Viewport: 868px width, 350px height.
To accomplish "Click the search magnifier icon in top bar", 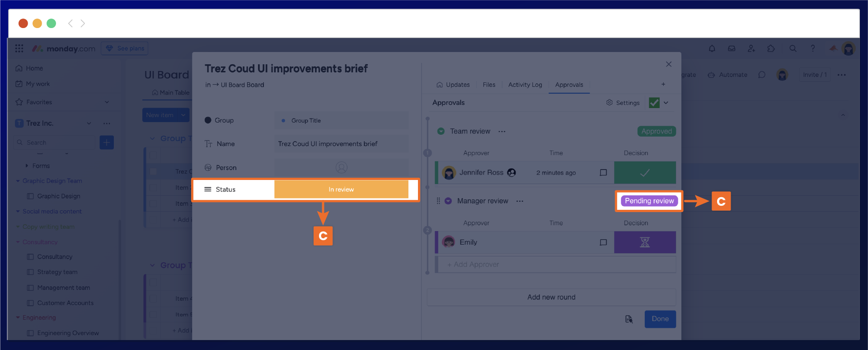I will pos(793,48).
